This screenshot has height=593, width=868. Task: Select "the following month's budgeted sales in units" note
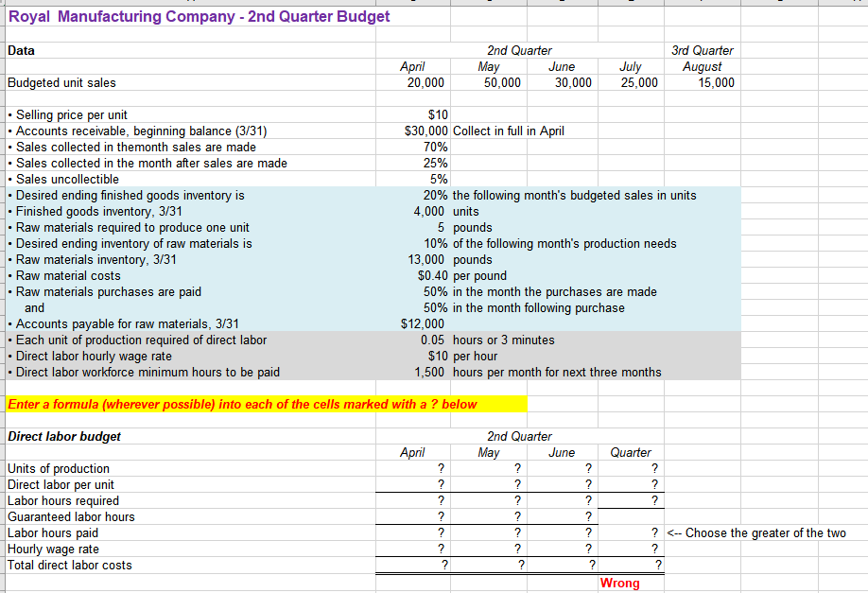(x=574, y=195)
